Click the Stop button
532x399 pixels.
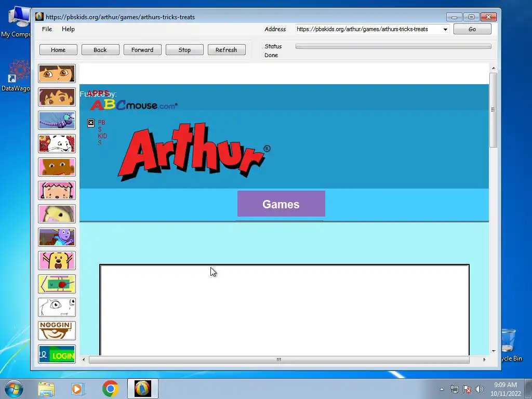coord(184,49)
